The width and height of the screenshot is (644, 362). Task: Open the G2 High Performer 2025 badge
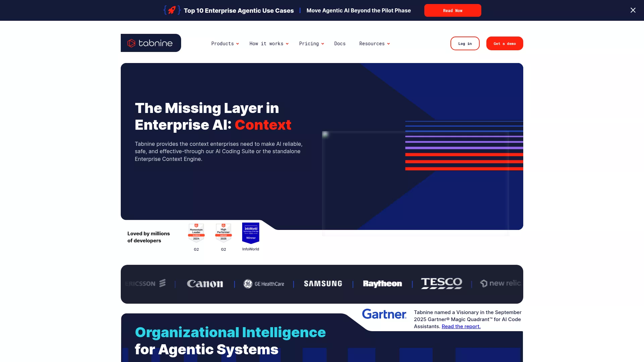point(223,233)
